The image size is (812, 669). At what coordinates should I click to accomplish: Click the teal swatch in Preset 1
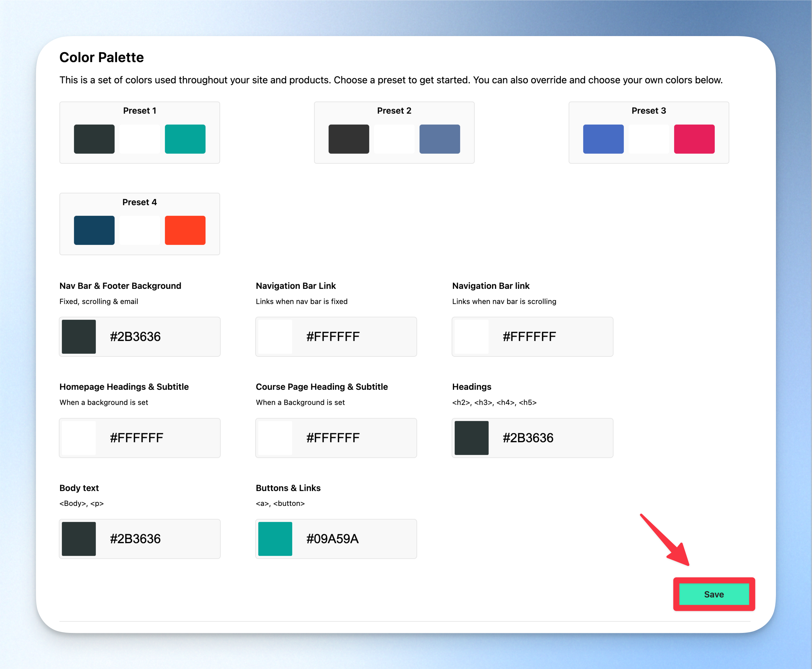point(185,139)
